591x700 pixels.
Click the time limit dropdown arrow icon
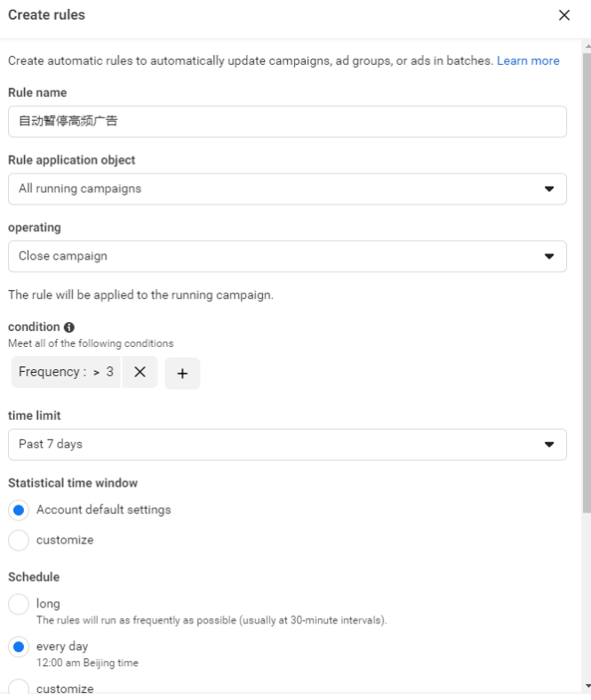(549, 444)
